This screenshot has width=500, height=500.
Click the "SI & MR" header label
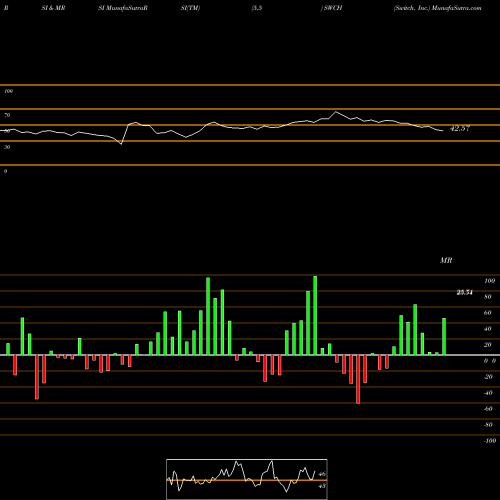click(x=53, y=8)
